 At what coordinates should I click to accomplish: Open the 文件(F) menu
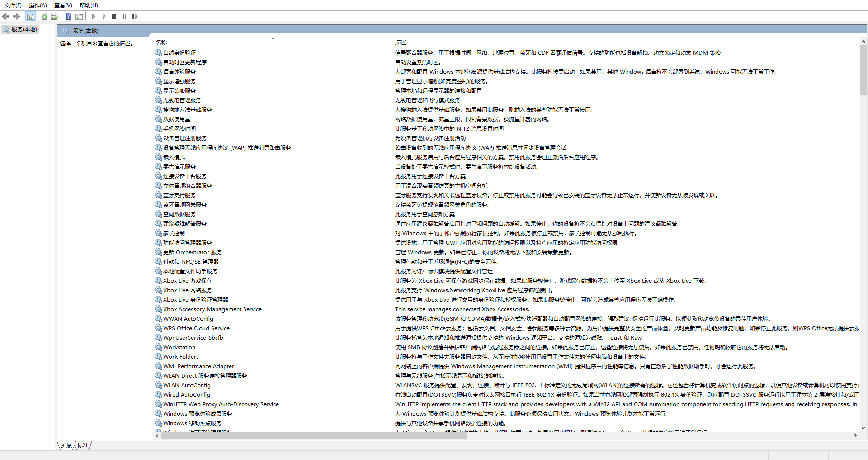pos(13,5)
